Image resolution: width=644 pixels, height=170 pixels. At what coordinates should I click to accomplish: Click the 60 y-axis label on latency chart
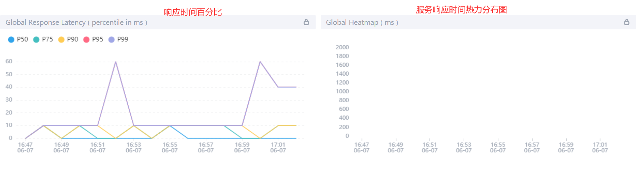pos(9,62)
